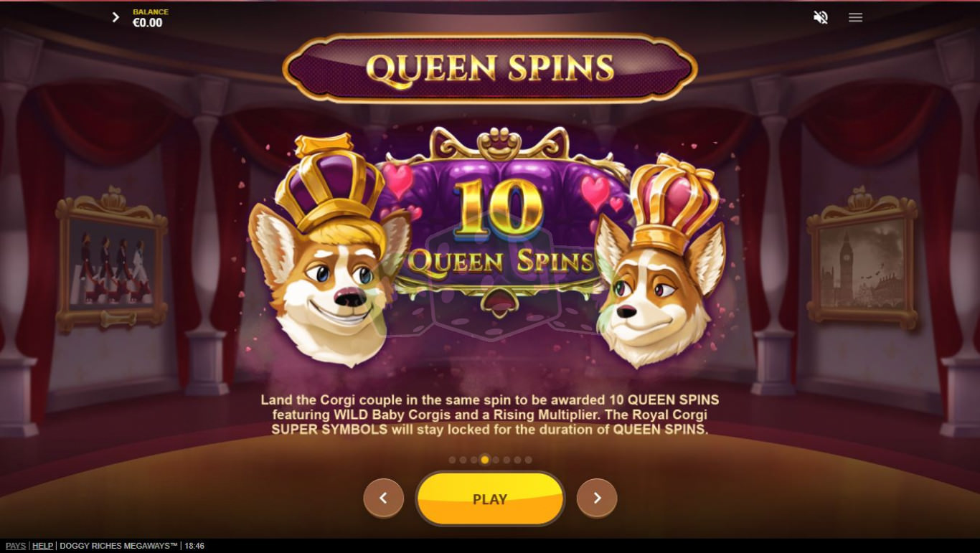Click the €0.00 balance amount
This screenshot has height=553, width=980.
pos(148,23)
